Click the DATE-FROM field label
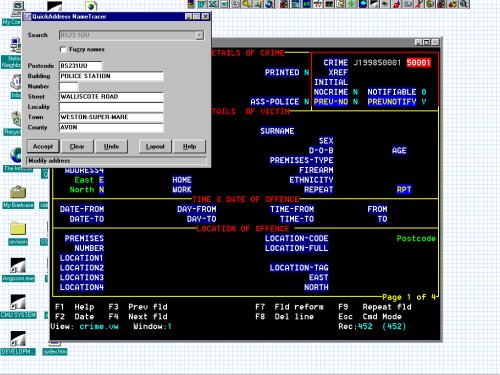500x375 pixels. (x=82, y=209)
